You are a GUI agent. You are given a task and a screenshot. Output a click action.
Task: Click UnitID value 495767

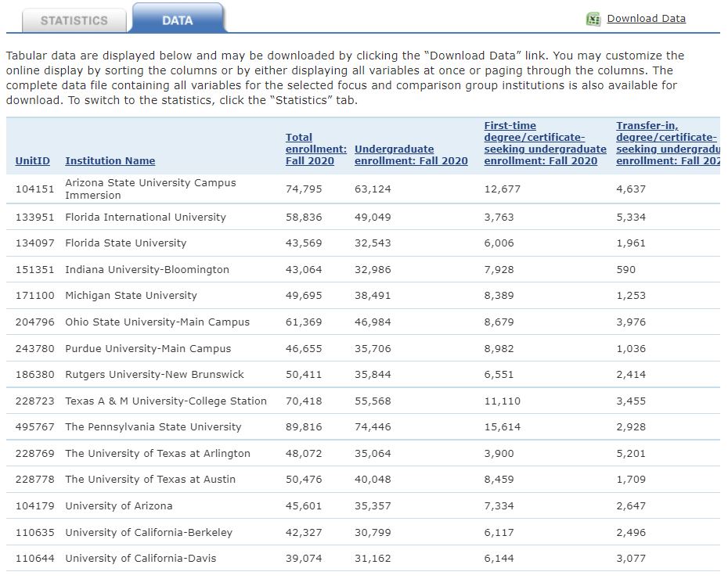34,427
